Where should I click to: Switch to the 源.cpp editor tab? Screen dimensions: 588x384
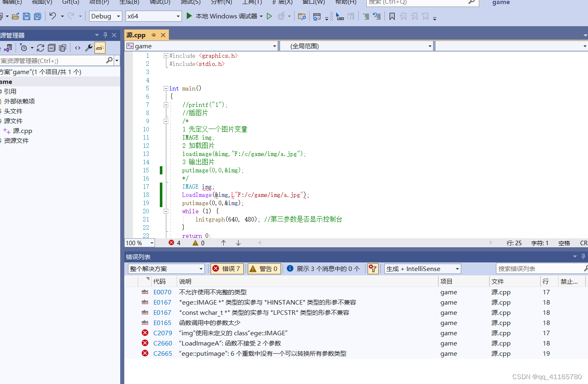pyautogui.click(x=136, y=35)
